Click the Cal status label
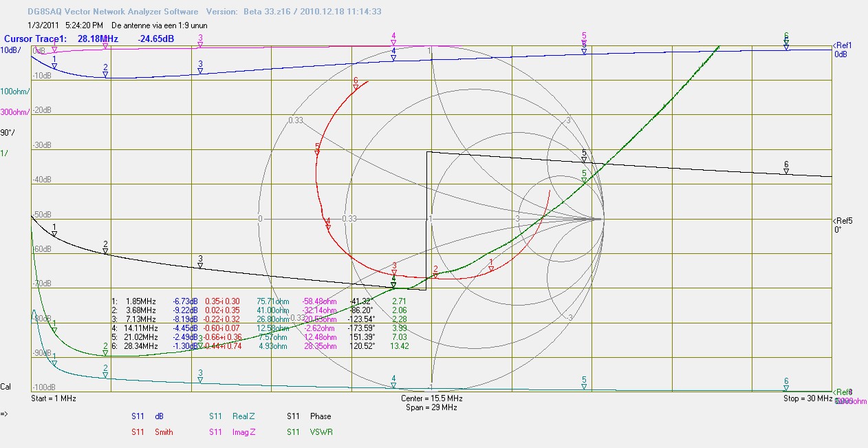The height and width of the screenshot is (448, 868). point(6,387)
